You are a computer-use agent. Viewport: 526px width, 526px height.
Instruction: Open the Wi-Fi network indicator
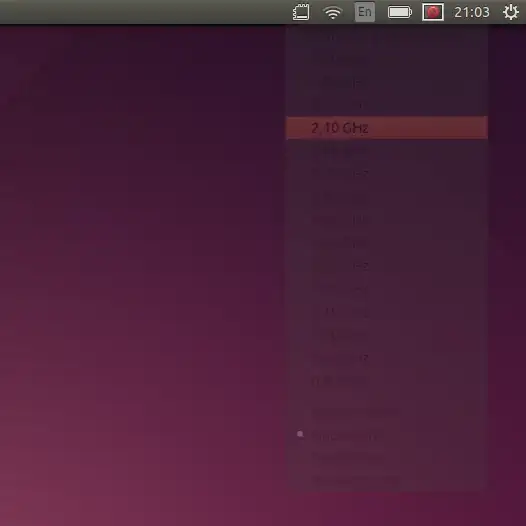[x=332, y=12]
